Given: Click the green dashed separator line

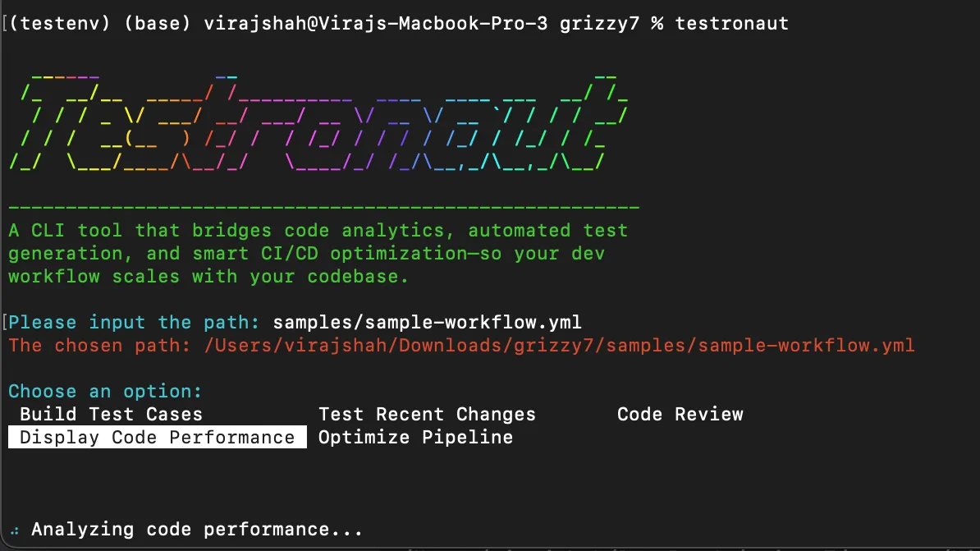Looking at the screenshot, I should (323, 206).
